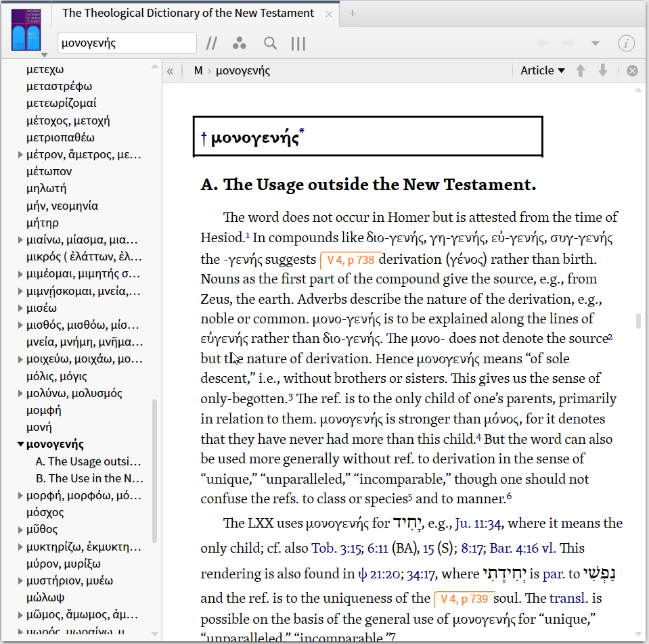Jump to next article down arrow
The image size is (649, 644).
(602, 71)
